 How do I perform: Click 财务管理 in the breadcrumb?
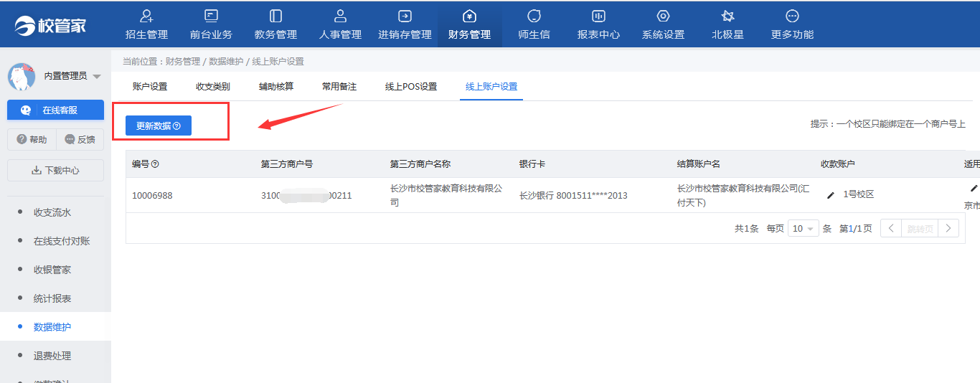183,62
